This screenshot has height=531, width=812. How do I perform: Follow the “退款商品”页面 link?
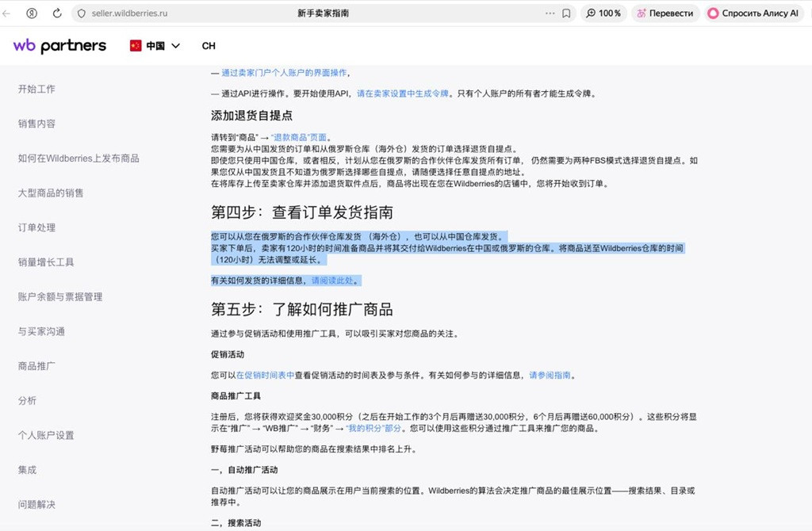pyautogui.click(x=299, y=137)
